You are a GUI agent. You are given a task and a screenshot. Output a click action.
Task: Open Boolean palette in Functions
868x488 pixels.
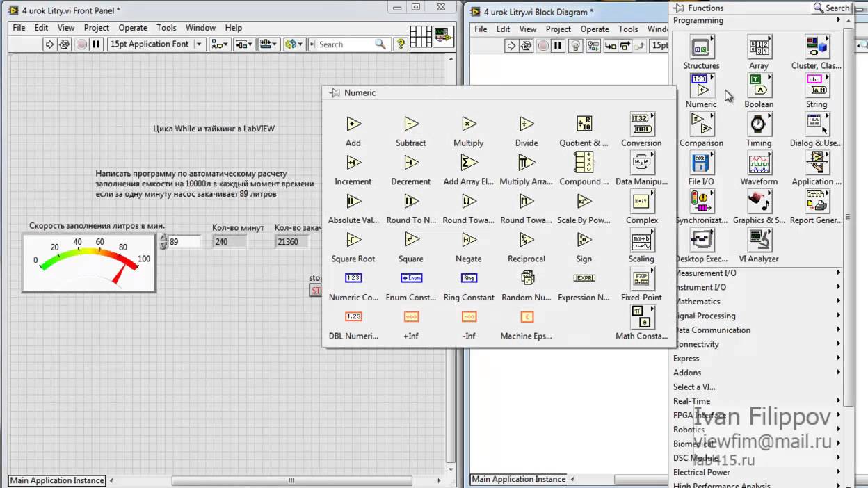(759, 86)
